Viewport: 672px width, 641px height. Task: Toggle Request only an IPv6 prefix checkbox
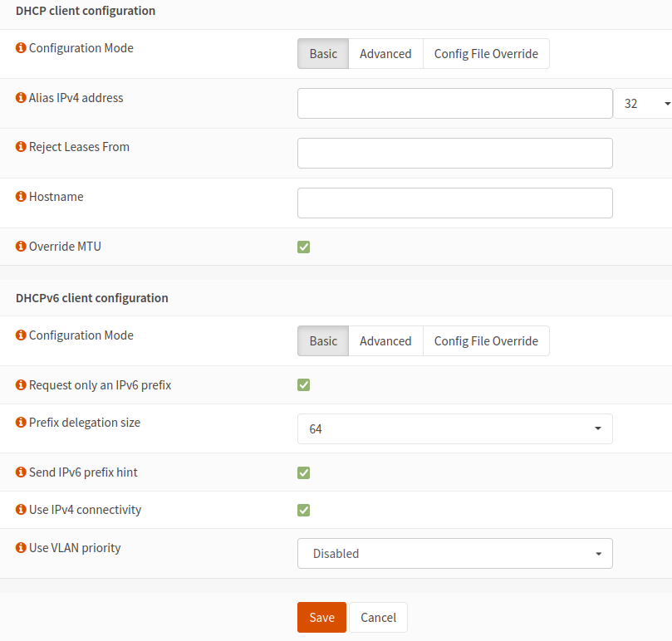[x=304, y=385]
